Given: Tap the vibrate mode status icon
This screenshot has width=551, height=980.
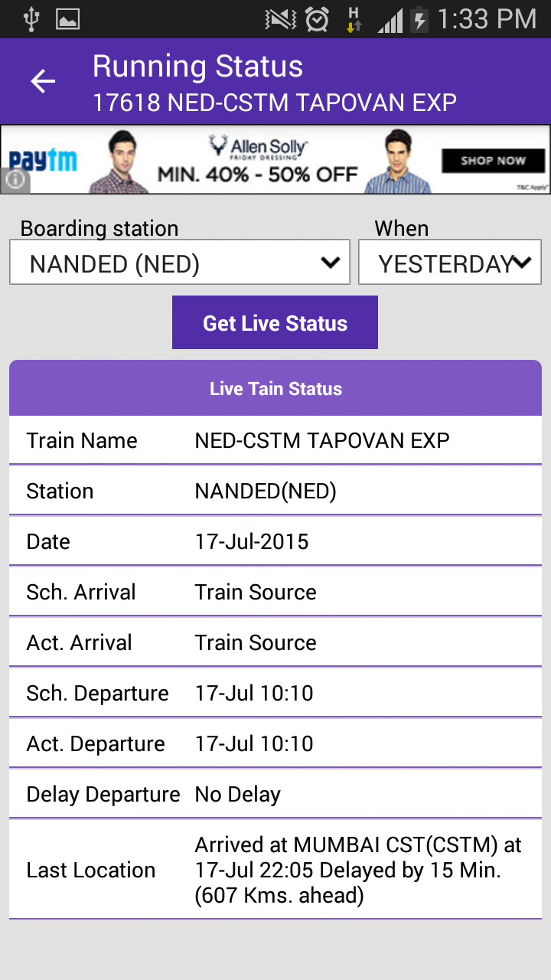Looking at the screenshot, I should 280,19.
